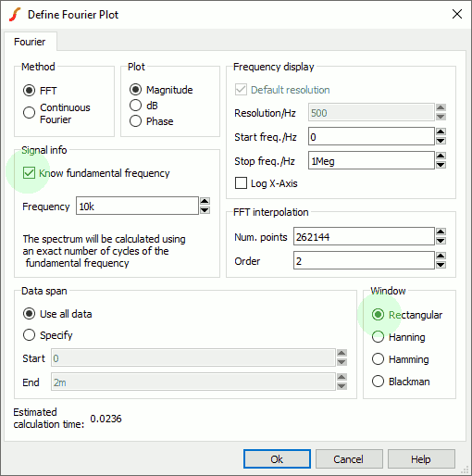This screenshot has width=472, height=476.
Task: Select Continuous Fourier method
Action: pos(29,112)
